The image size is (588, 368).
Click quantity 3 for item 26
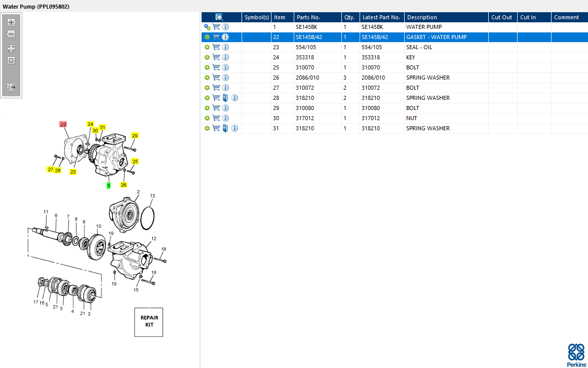point(345,78)
